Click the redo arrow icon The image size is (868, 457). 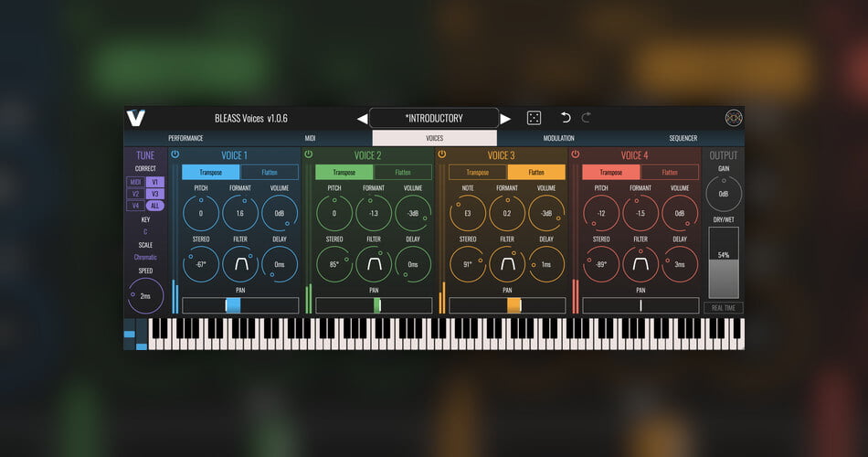click(587, 118)
